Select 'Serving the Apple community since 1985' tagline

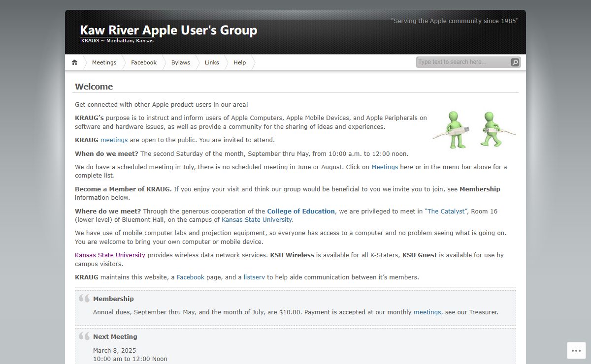(x=455, y=21)
